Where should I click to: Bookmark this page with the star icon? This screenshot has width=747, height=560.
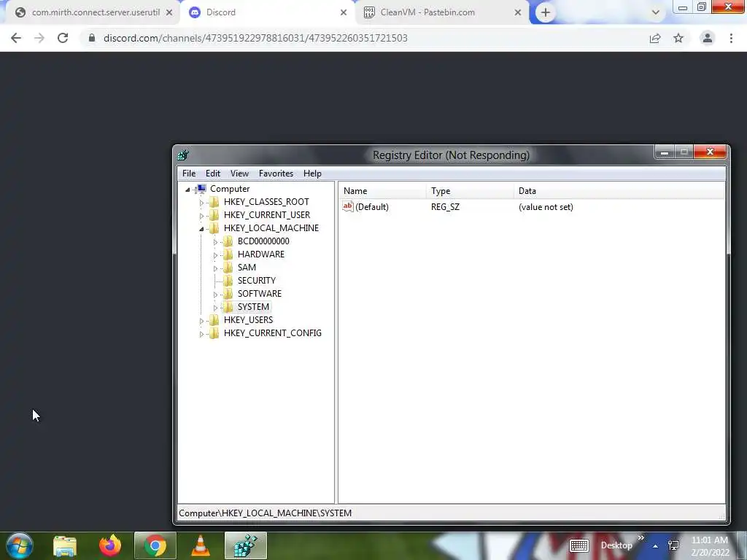[678, 38]
